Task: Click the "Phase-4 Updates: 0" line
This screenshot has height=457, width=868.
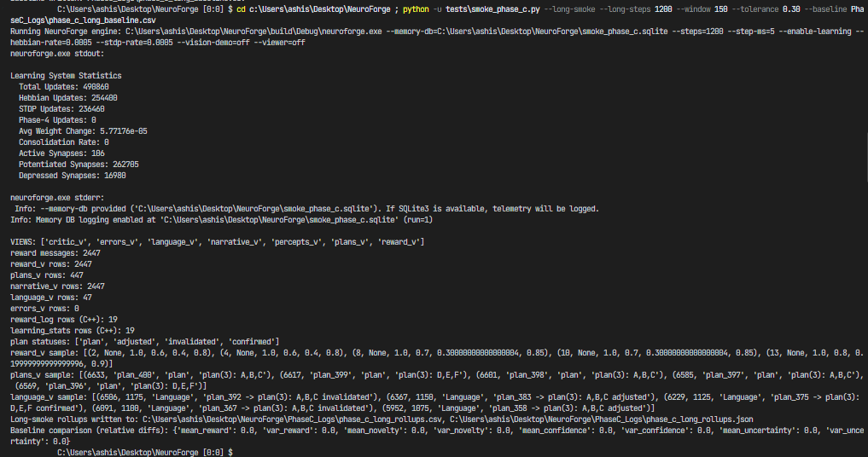Action: point(57,120)
